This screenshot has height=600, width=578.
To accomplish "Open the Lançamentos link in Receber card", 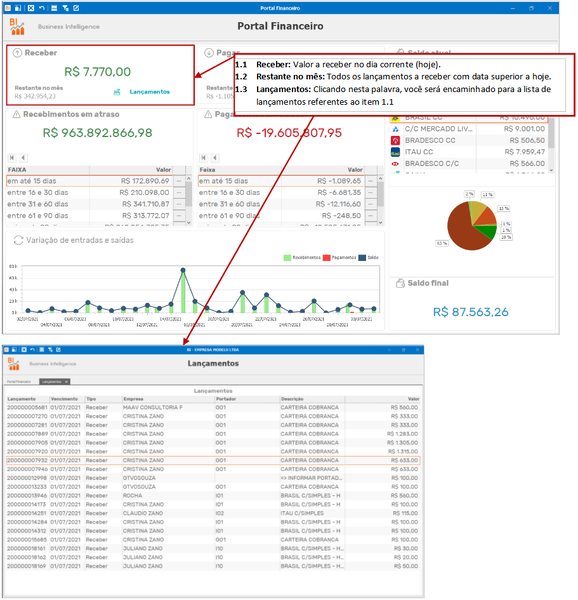I will (x=150, y=92).
